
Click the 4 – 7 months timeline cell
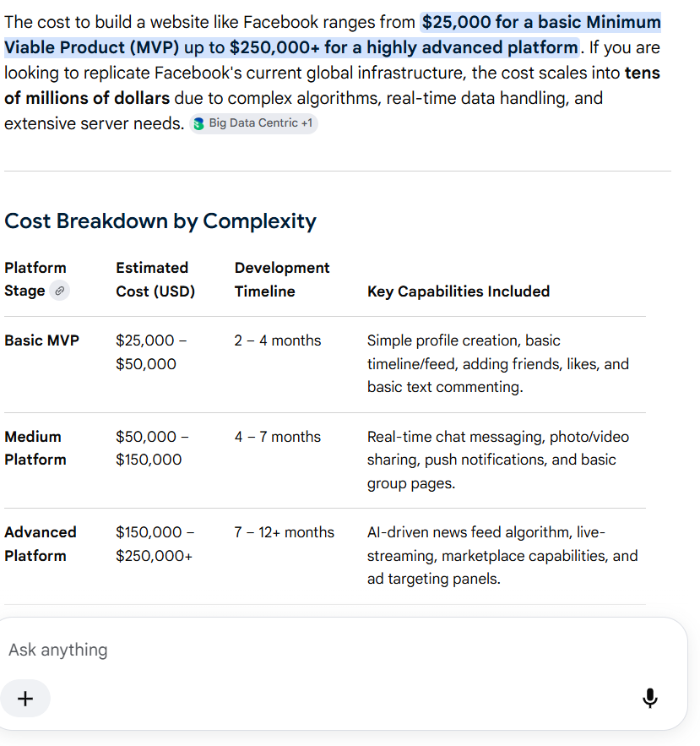[278, 437]
